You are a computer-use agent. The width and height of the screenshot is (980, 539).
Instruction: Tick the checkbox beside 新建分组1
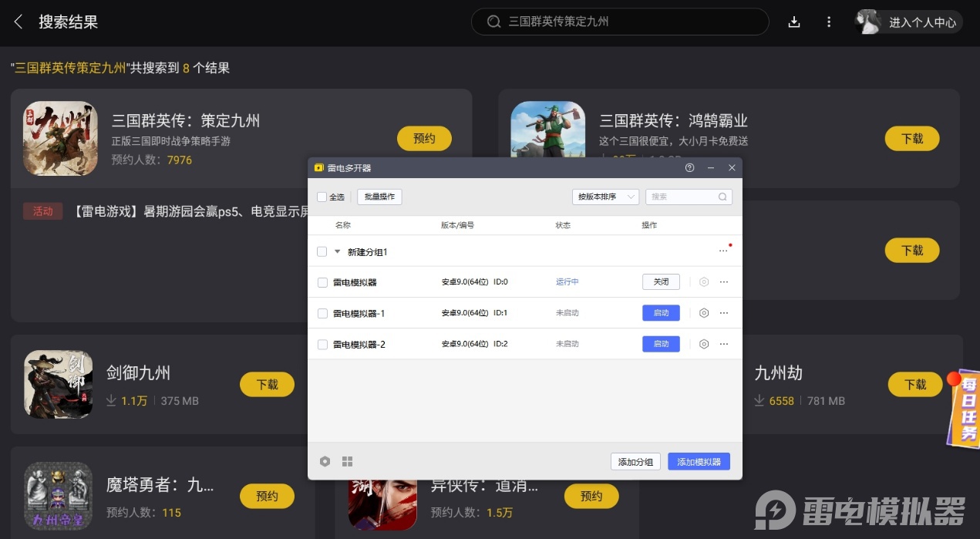tap(322, 251)
